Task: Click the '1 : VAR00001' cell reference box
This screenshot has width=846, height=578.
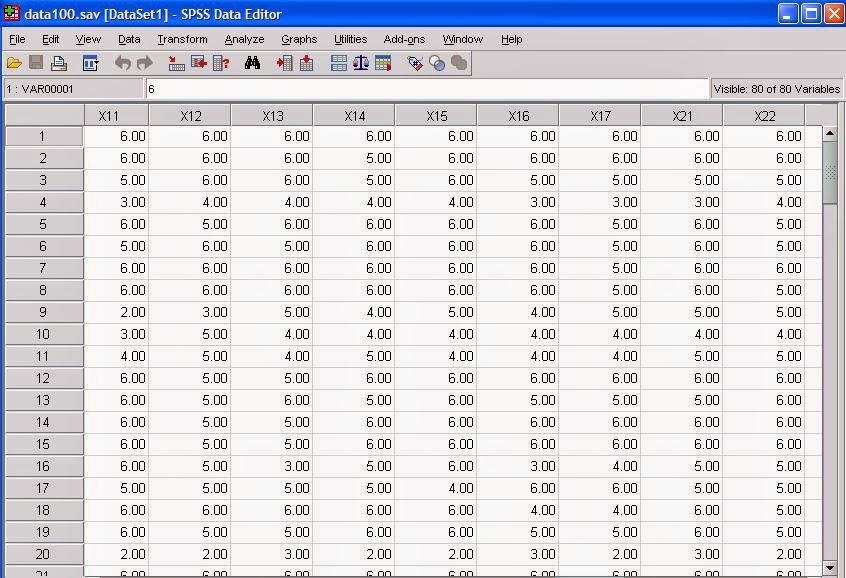Action: click(73, 89)
